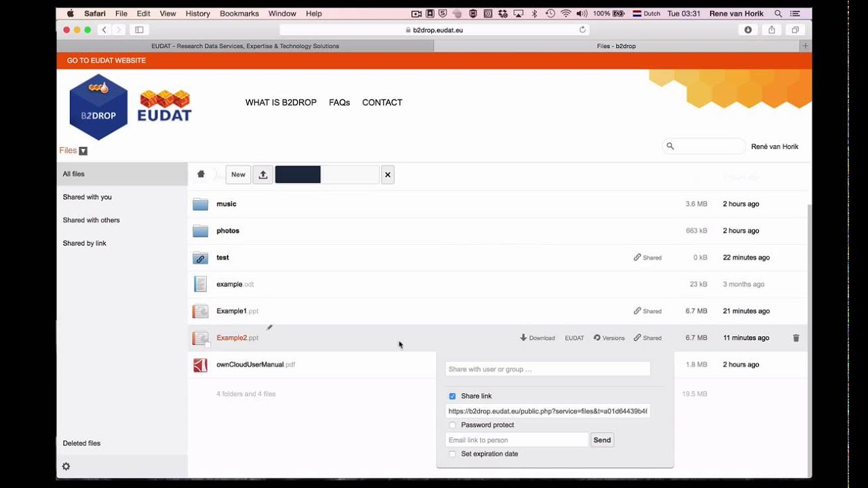Show Safari downloads
868x488 pixels.
point(748,30)
